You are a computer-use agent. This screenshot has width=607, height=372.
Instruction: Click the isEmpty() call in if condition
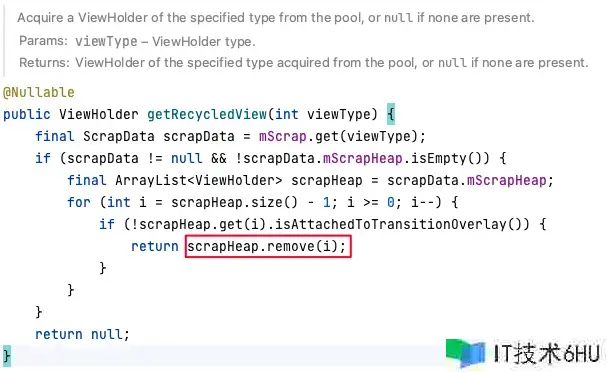pyautogui.click(x=450, y=158)
